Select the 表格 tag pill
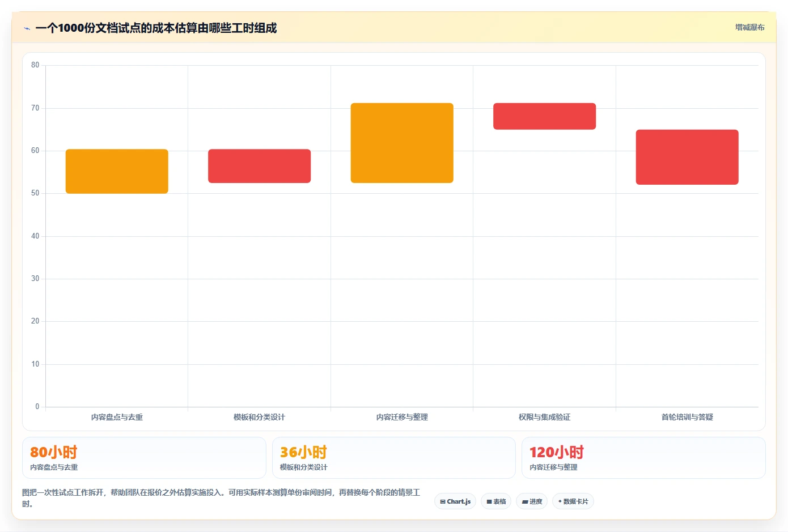Viewport: 788px width, 532px height. click(x=496, y=501)
